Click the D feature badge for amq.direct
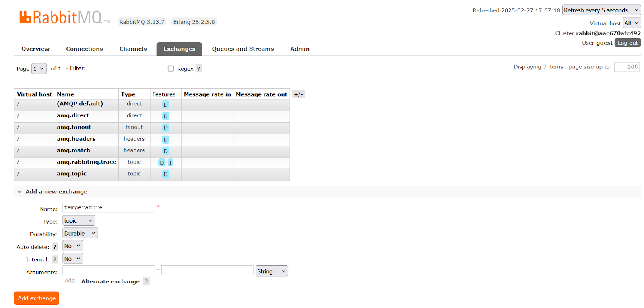 click(165, 116)
